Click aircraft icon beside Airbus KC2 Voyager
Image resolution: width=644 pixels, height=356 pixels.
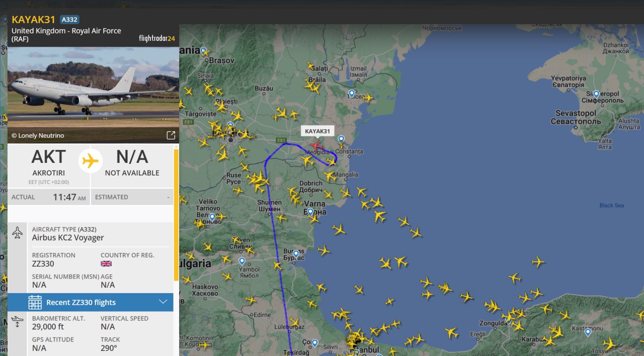click(x=18, y=233)
